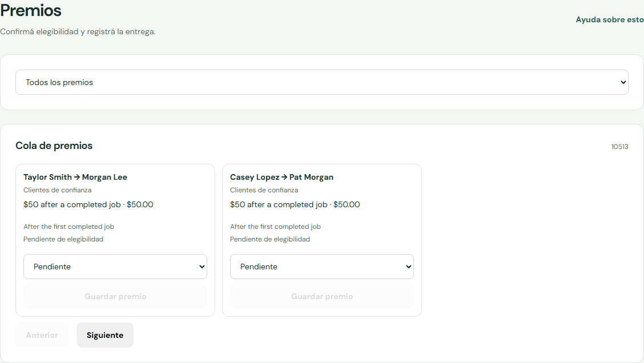Click 'Pendiente de elegibilidad' on Casey Lopez card
The height and width of the screenshot is (363, 644).
tap(270, 239)
